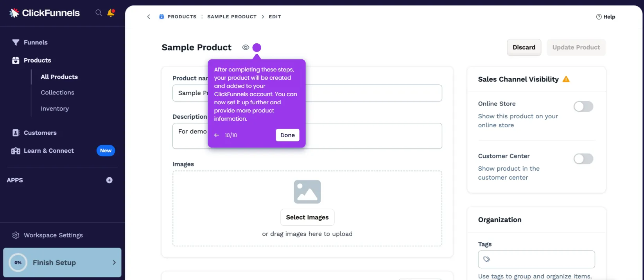Click the purple tour hotspot dot
This screenshot has width=644, height=280.
coord(257,48)
